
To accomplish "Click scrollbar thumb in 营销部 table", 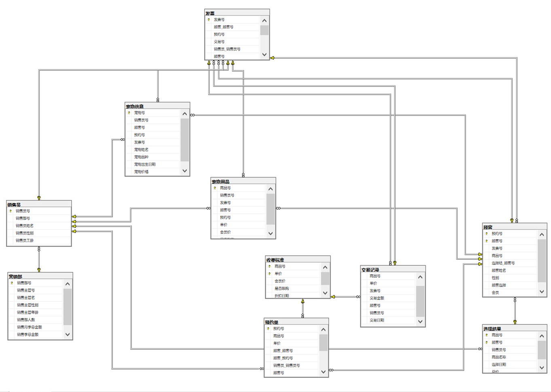I will tap(68, 307).
